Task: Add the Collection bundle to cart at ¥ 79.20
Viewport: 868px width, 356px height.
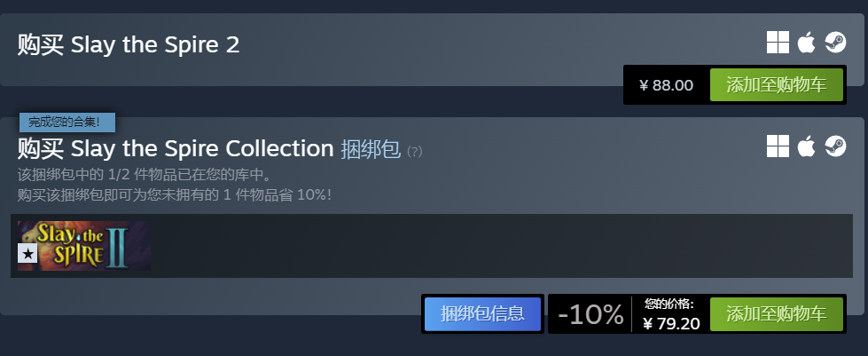Action: [776, 314]
